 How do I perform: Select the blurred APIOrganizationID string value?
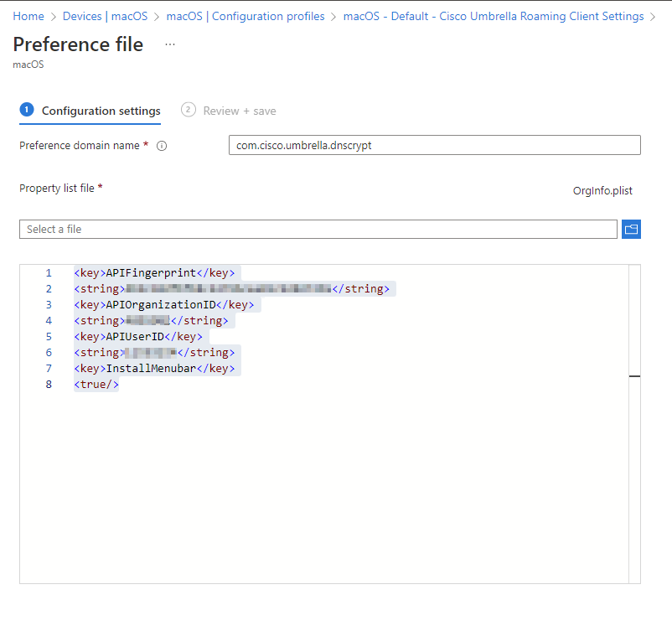point(147,320)
